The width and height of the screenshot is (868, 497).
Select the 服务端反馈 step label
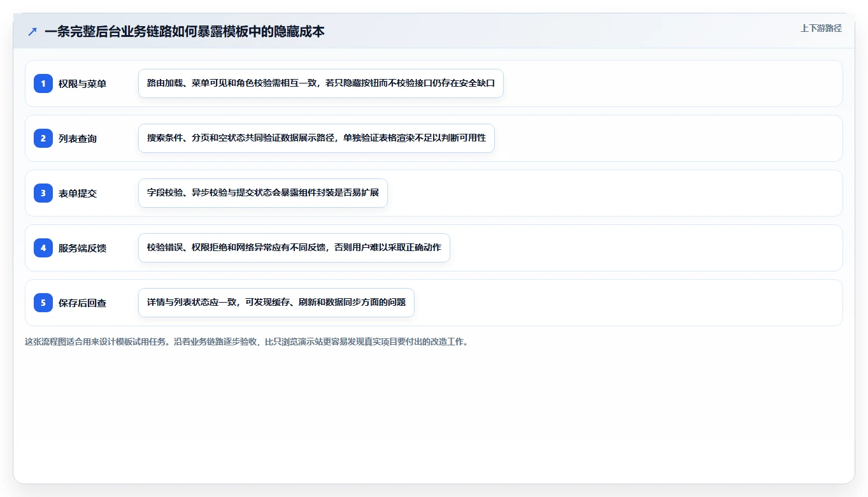coord(82,248)
